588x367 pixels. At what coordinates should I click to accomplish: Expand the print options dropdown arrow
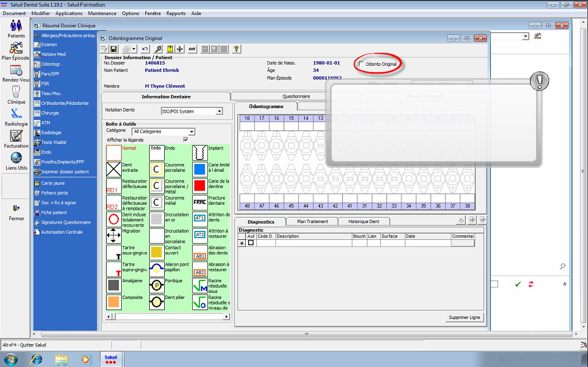click(134, 49)
